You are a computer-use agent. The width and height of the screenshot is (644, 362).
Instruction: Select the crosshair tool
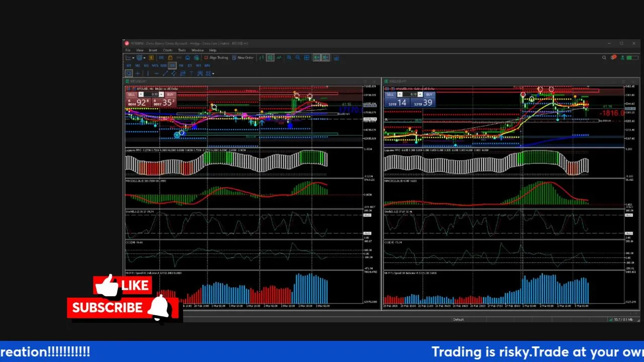[138, 73]
